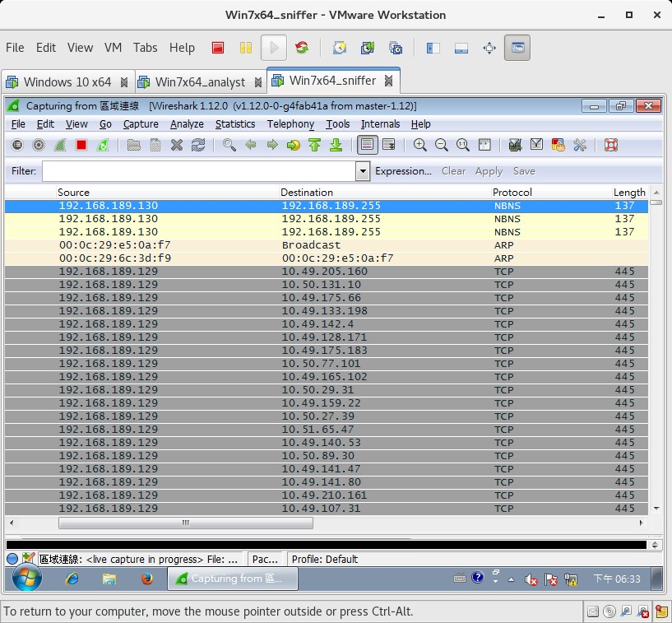Image resolution: width=672 pixels, height=623 pixels.
Task: Open Wireshark Statistics menu
Action: click(235, 124)
